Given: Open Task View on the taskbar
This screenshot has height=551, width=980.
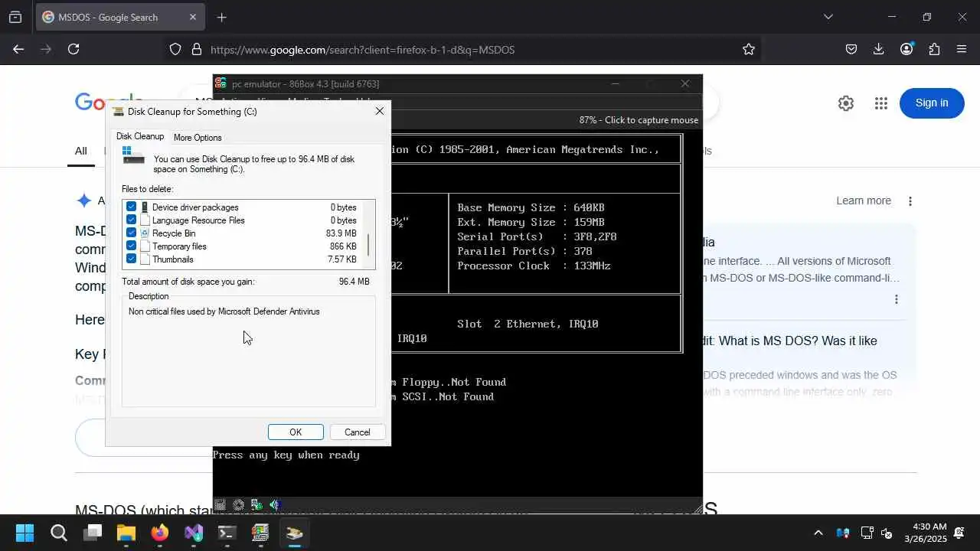Looking at the screenshot, I should pos(93,533).
